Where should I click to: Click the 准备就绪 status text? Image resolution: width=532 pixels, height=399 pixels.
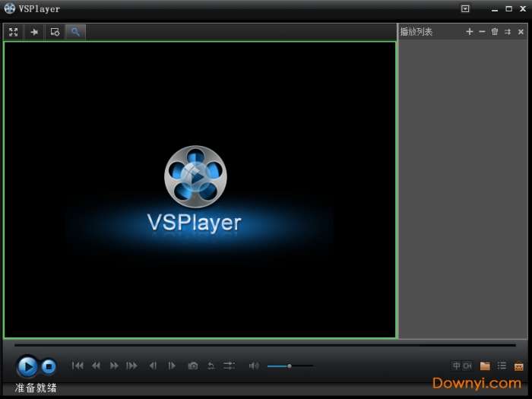[36, 388]
